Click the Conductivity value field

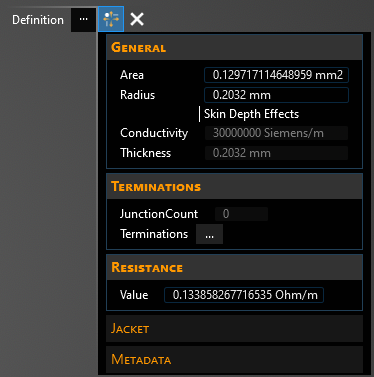(x=276, y=133)
